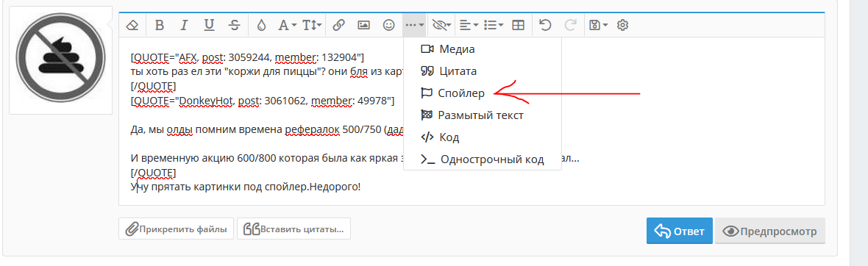
Task: Toggle underline formatting
Action: coord(209,25)
